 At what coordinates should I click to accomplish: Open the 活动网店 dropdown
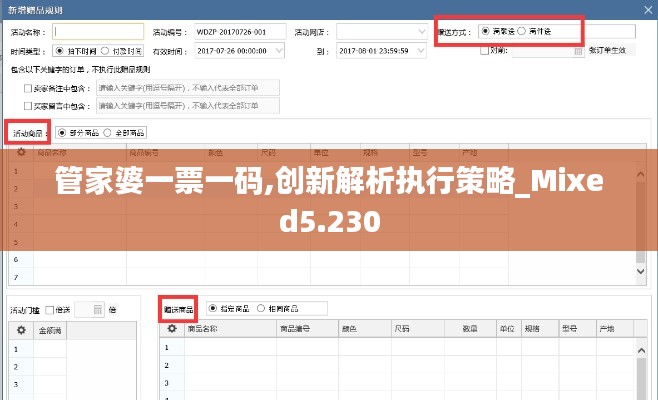pos(425,31)
